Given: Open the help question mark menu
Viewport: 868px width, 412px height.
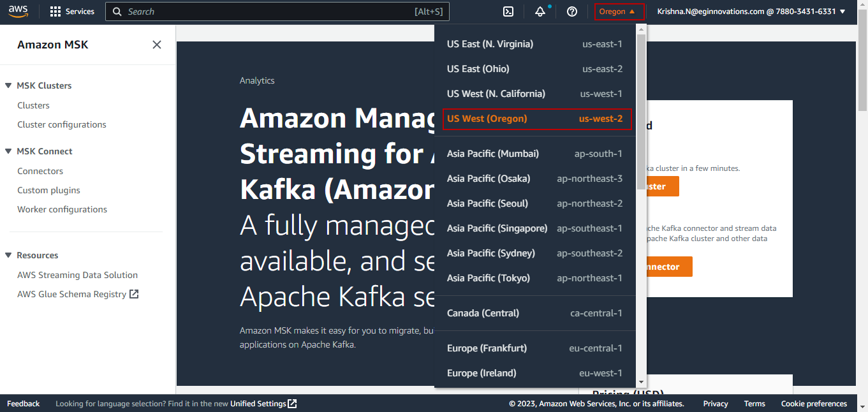Looking at the screenshot, I should click(572, 11).
